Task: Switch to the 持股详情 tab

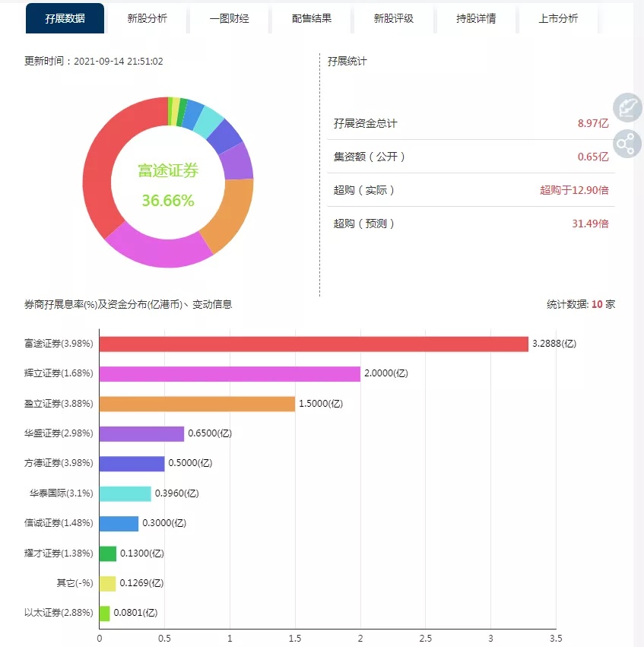Action: [476, 18]
